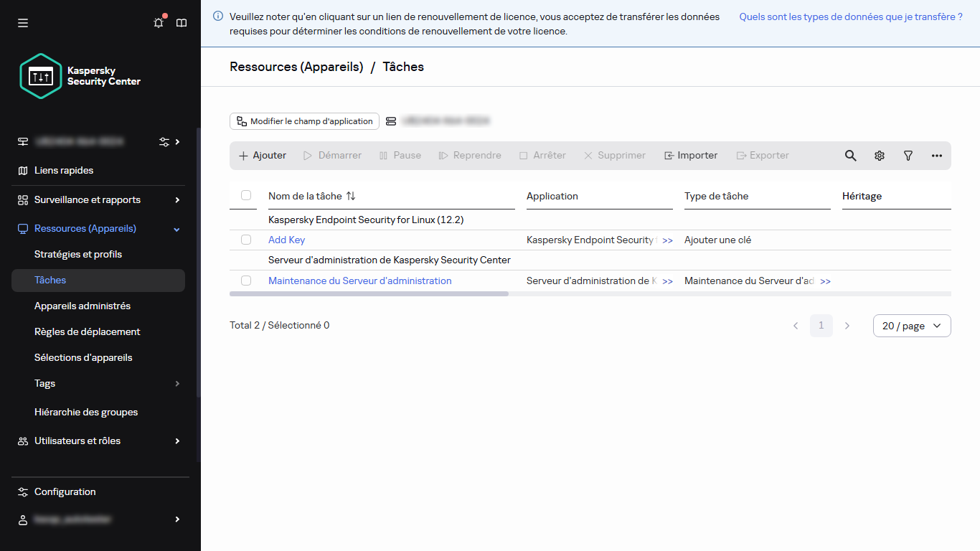Image resolution: width=980 pixels, height=551 pixels.
Task: Click the Ajouter une clé cell
Action: pyautogui.click(x=718, y=240)
